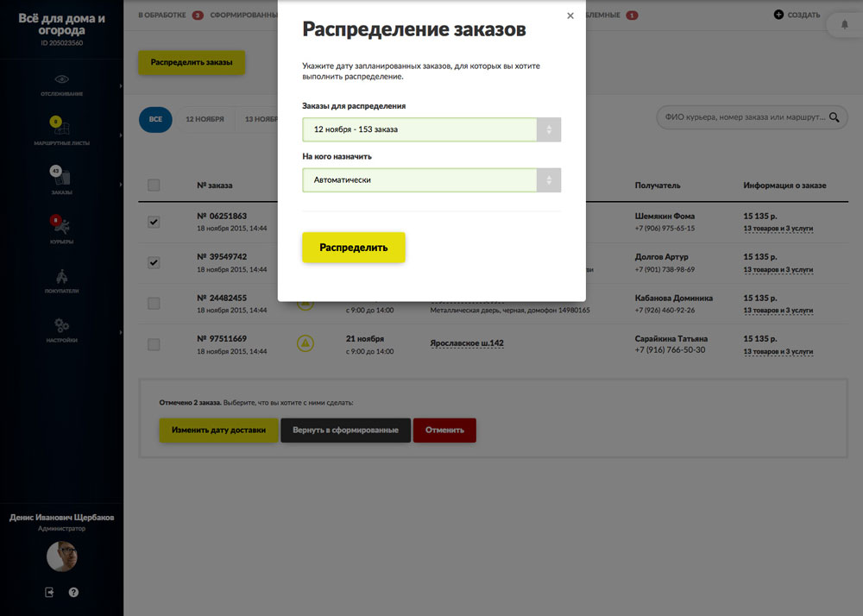
Task: Expand the Маршрутные листы submenu arrow
Action: [x=121, y=135]
